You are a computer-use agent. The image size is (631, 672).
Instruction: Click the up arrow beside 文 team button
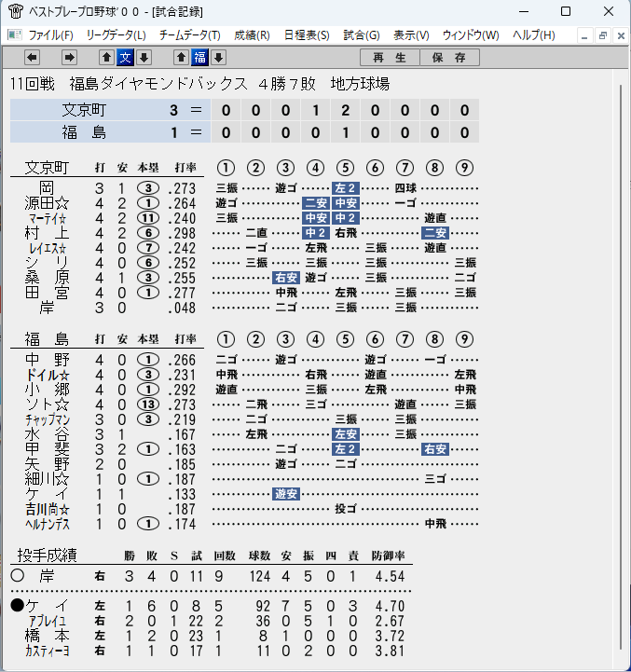pos(106,57)
